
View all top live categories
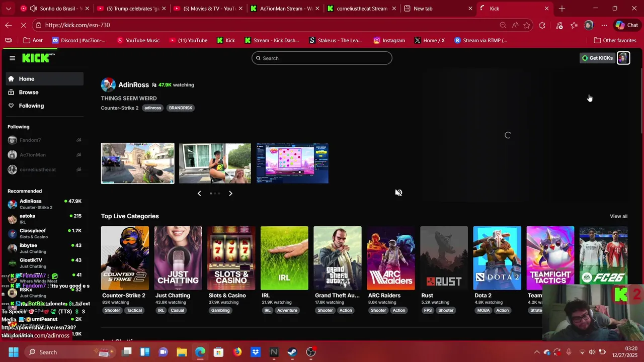[x=618, y=216]
